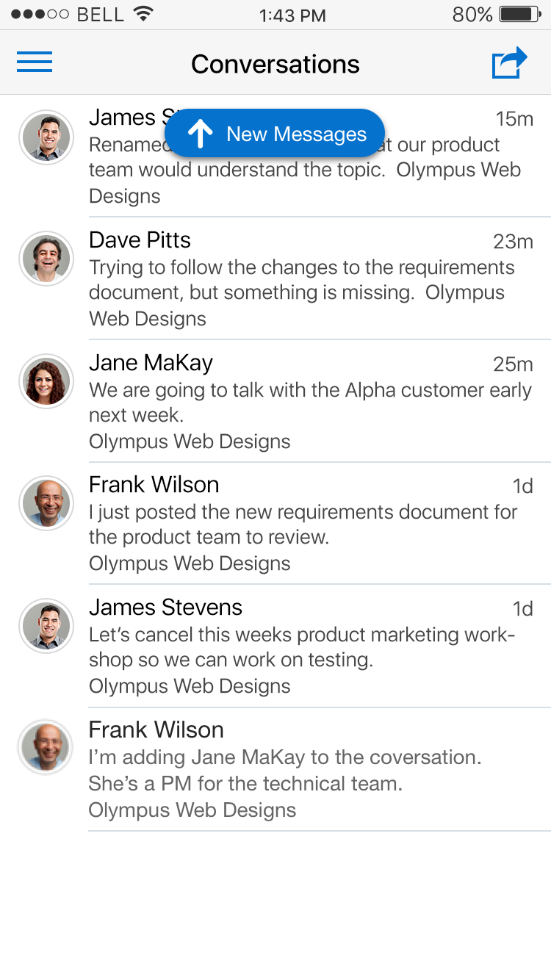Tap avatar beside the workshop cancellation message
Screen dimensions: 551x980
pos(46,626)
